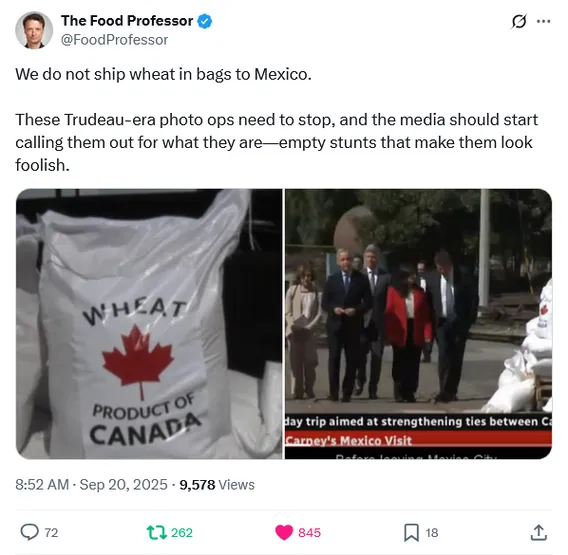
Task: Open @FoodProfessor handle link
Action: (114, 40)
